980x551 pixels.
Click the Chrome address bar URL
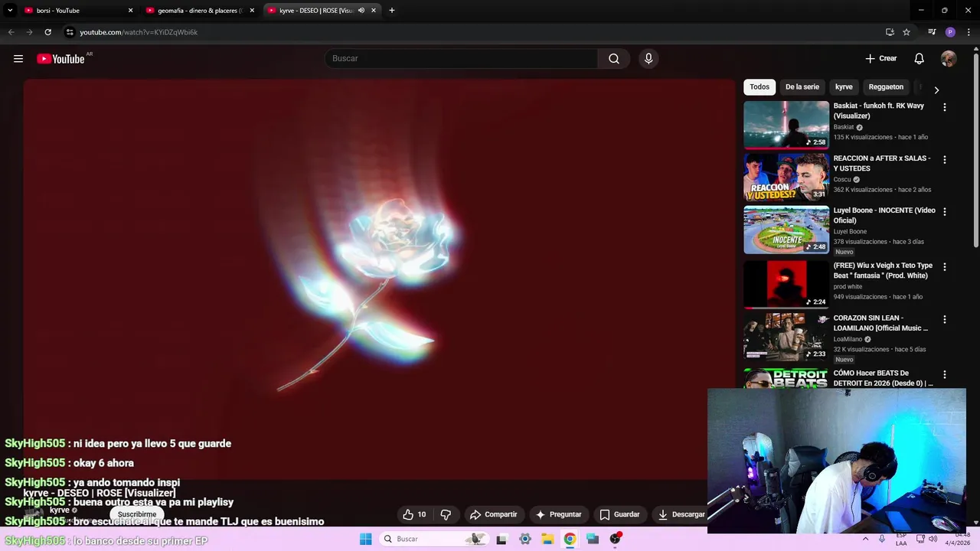pos(139,32)
